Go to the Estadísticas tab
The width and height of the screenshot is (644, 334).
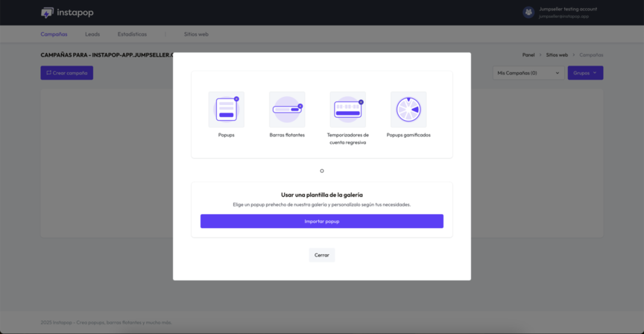132,34
